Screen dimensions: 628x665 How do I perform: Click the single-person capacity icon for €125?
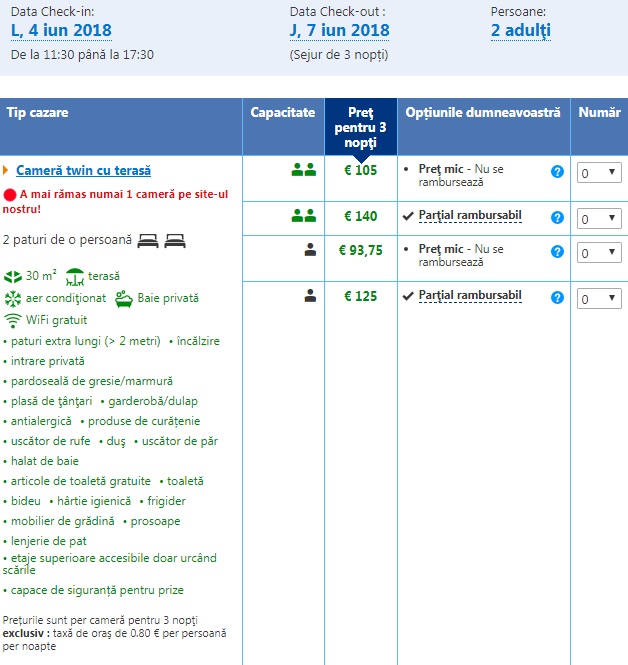(x=311, y=294)
